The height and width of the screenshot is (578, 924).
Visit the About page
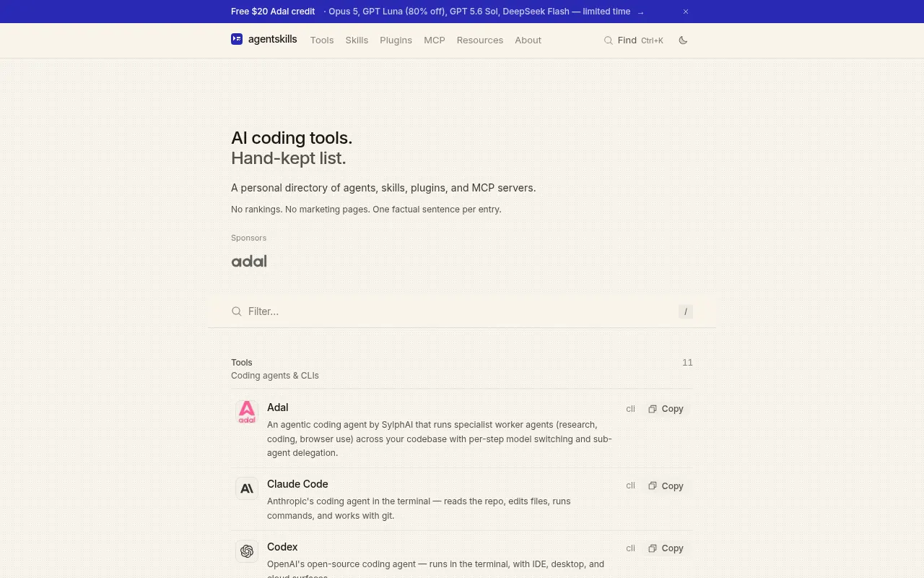point(528,40)
